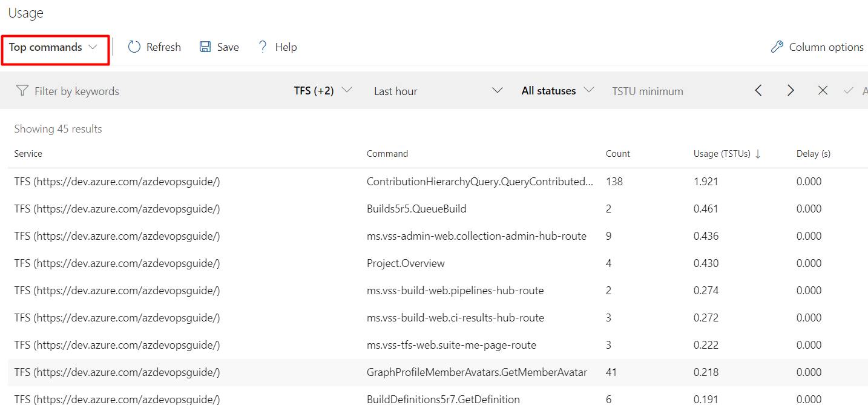Select the ms.vss-tfs-web.suite-me-page-route cell
The image size is (868, 405).
click(452, 345)
